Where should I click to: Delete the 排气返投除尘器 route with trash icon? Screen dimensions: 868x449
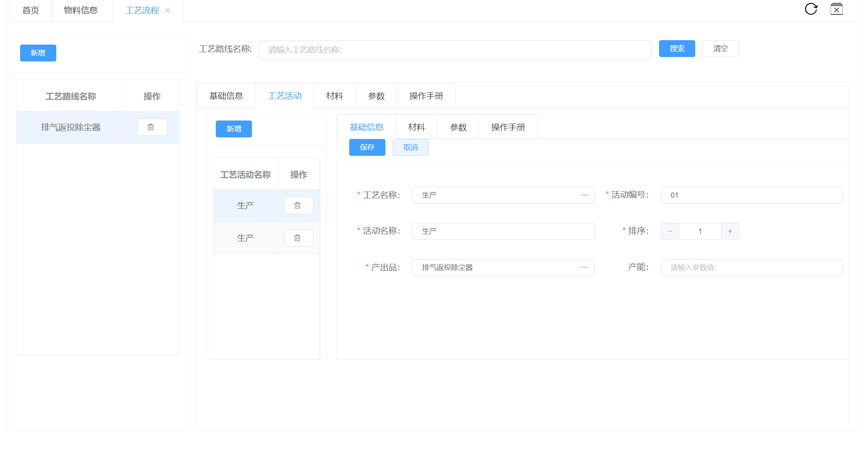tap(151, 127)
